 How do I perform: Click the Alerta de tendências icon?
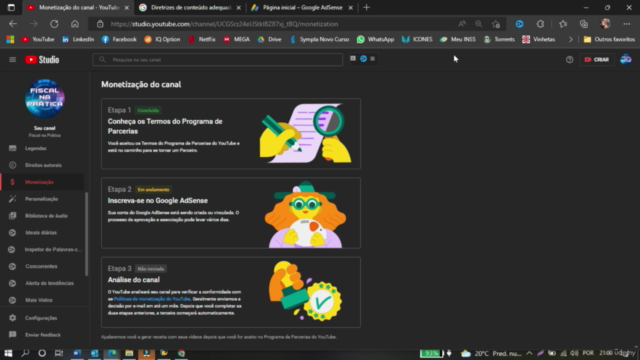12,283
